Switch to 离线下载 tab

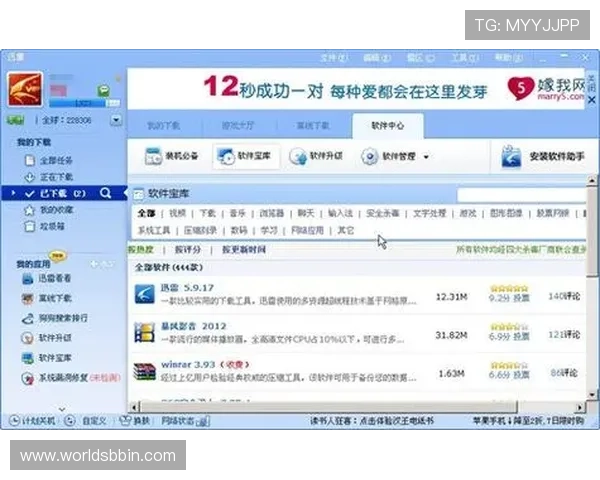[x=313, y=125]
